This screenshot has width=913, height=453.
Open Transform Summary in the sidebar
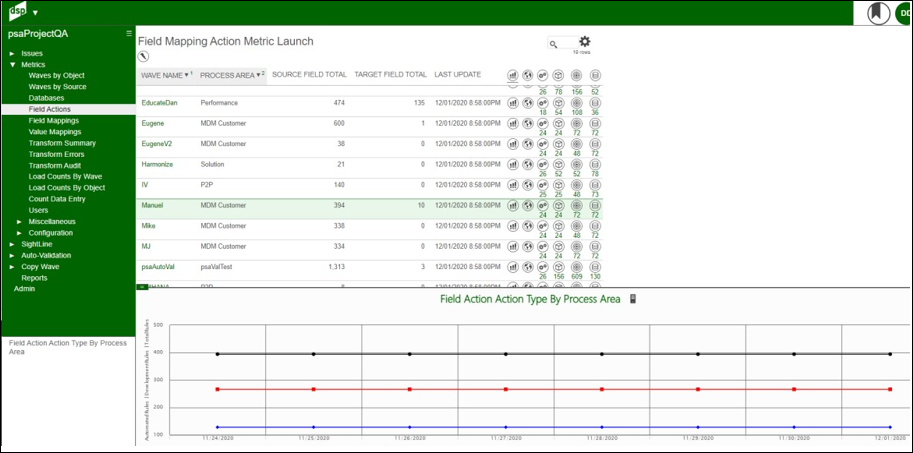click(62, 143)
